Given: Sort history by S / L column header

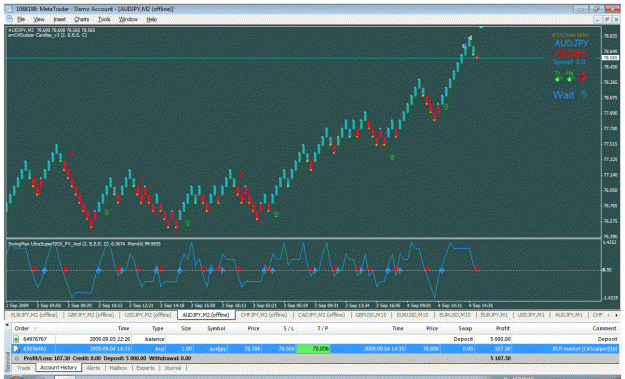Looking at the screenshot, I should pyautogui.click(x=289, y=328).
